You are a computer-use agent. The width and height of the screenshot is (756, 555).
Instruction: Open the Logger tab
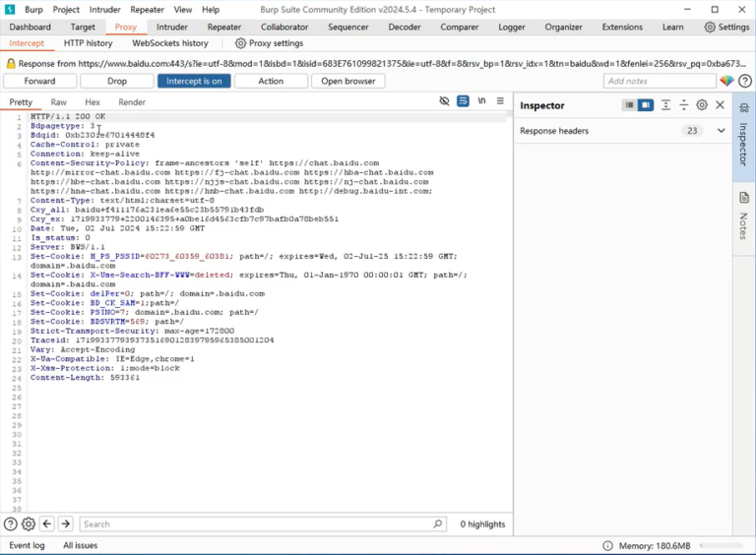[x=512, y=27]
